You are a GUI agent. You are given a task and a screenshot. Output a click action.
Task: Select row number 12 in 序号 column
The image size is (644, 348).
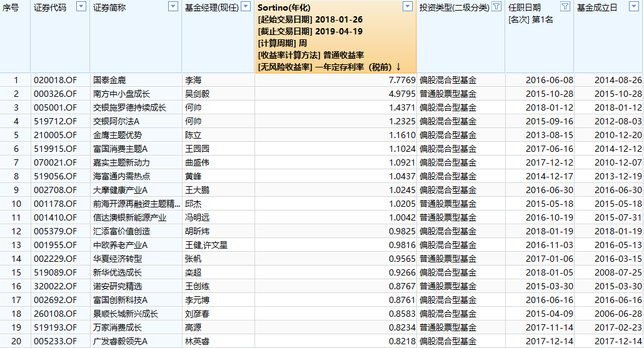[x=16, y=231]
